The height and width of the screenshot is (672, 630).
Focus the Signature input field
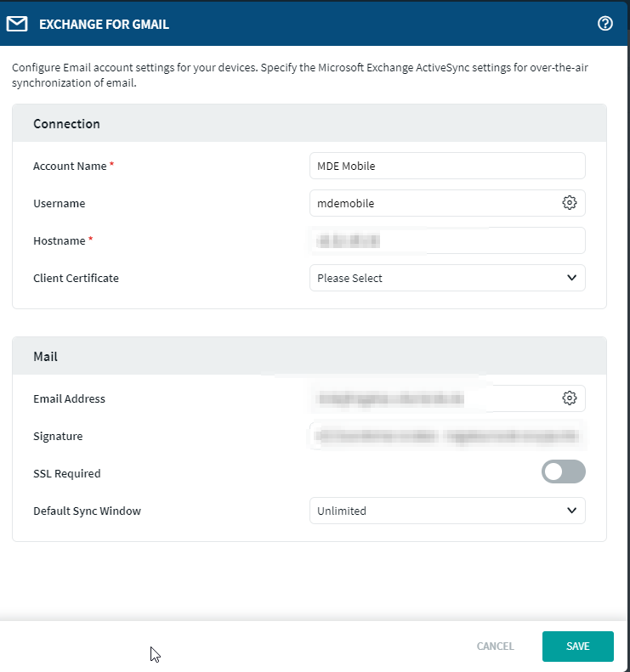(447, 436)
